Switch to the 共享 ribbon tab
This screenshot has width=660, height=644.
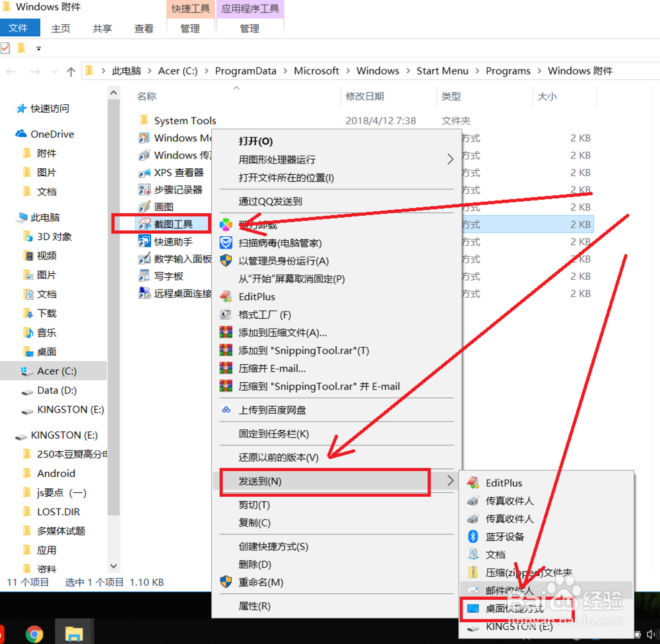pos(102,28)
